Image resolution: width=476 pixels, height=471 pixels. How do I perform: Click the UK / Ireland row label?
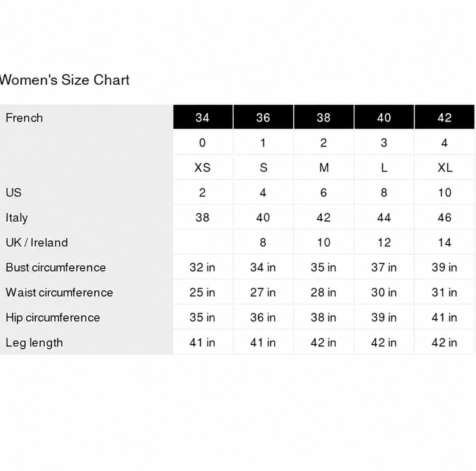pos(37,242)
